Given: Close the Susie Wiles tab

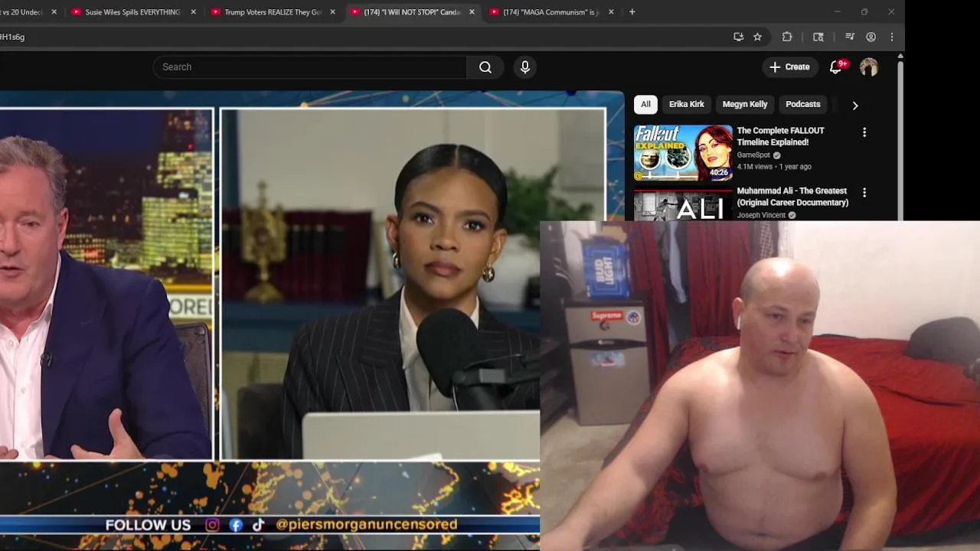Looking at the screenshot, I should pyautogui.click(x=193, y=12).
